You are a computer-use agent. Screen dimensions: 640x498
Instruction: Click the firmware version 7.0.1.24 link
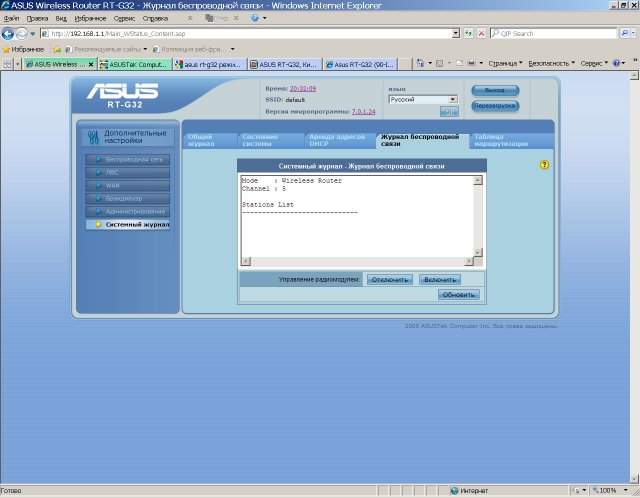(363, 112)
